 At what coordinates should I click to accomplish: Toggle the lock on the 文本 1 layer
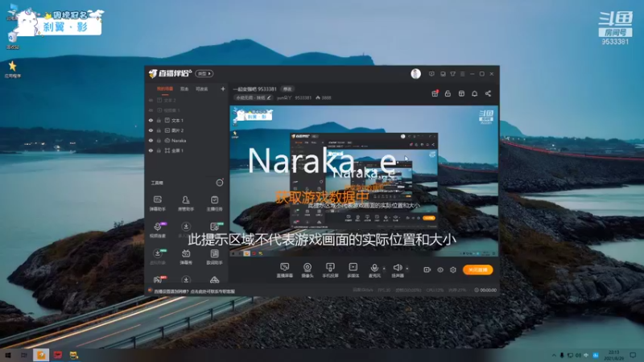tap(159, 120)
